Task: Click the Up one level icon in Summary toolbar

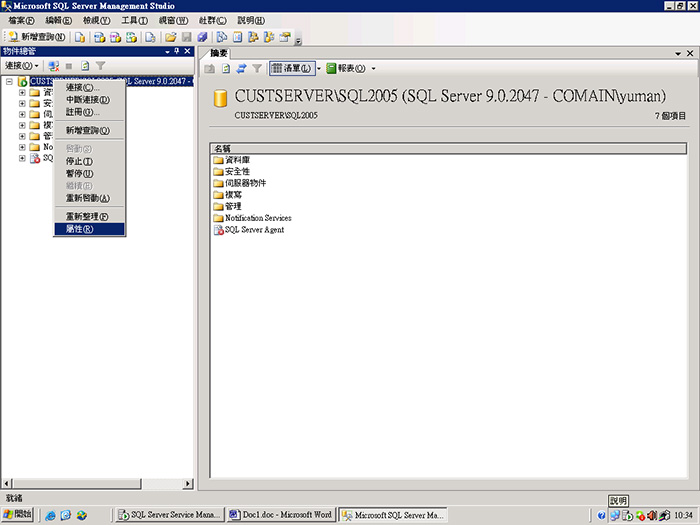Action: pos(209,68)
